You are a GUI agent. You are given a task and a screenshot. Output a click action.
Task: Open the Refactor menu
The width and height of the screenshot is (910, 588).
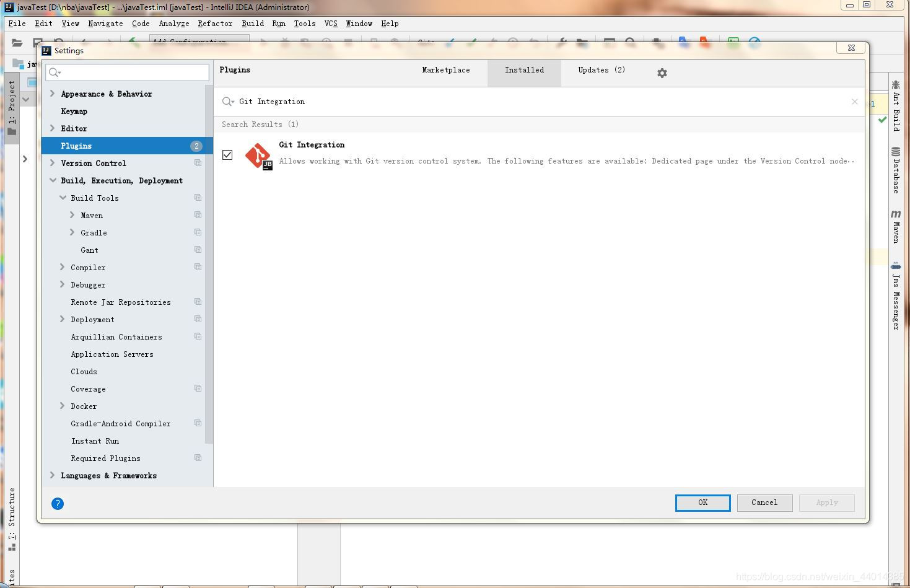tap(215, 24)
